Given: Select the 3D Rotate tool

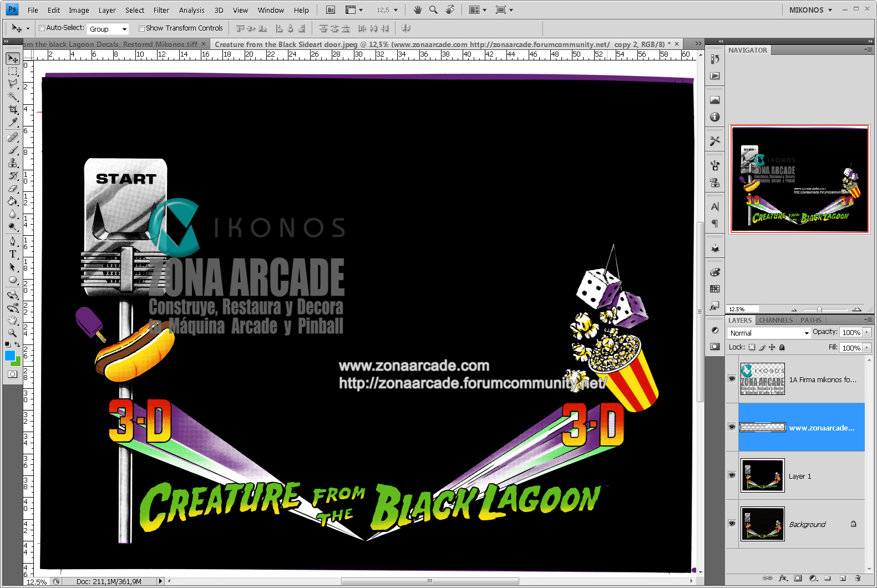Looking at the screenshot, I should click(13, 295).
